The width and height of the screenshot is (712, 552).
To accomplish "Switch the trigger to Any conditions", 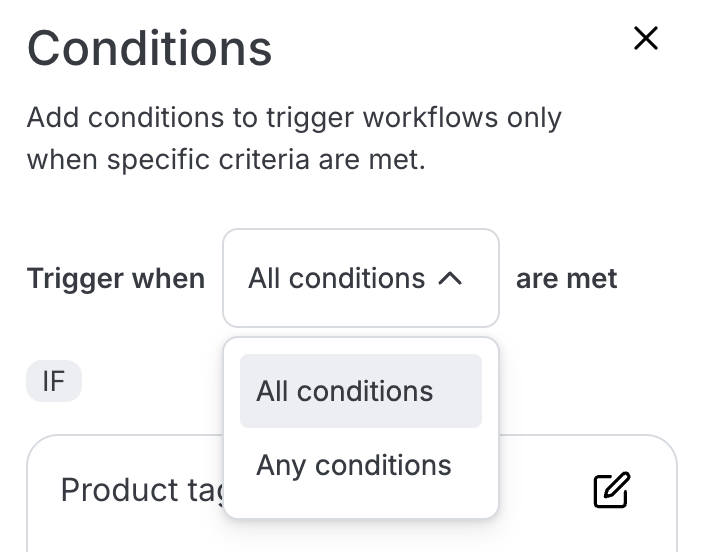I will [354, 465].
